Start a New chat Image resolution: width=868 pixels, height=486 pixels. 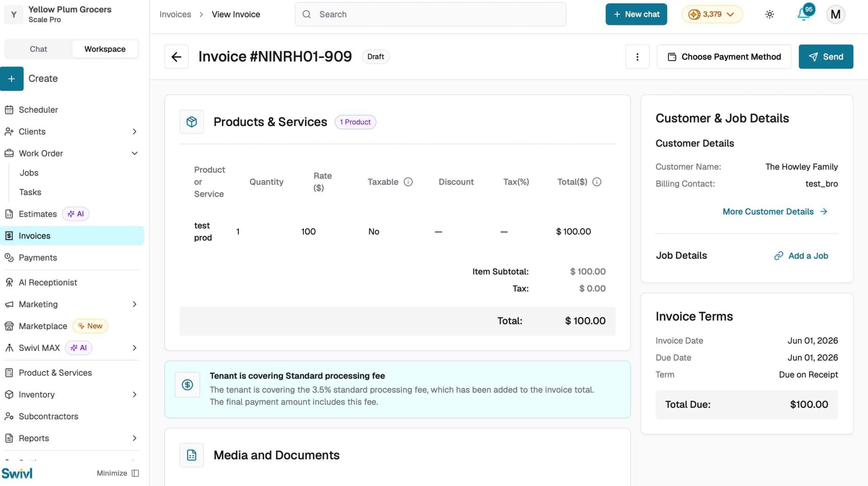tap(636, 14)
